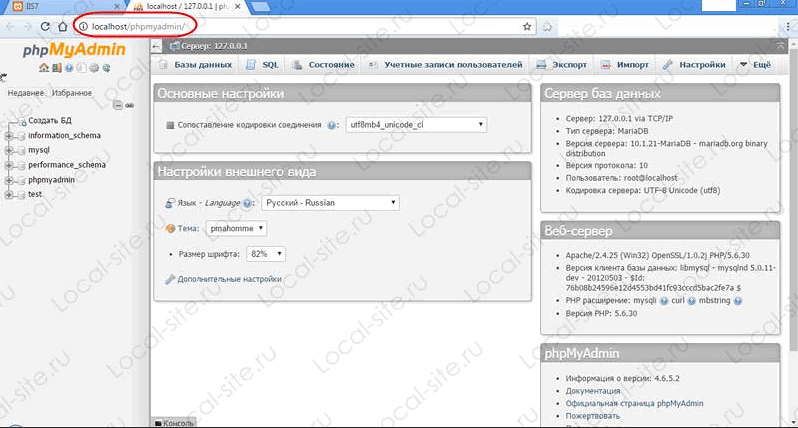This screenshot has width=798, height=428.
Task: Switch to the Избранное sidebar tab
Action: (x=72, y=93)
